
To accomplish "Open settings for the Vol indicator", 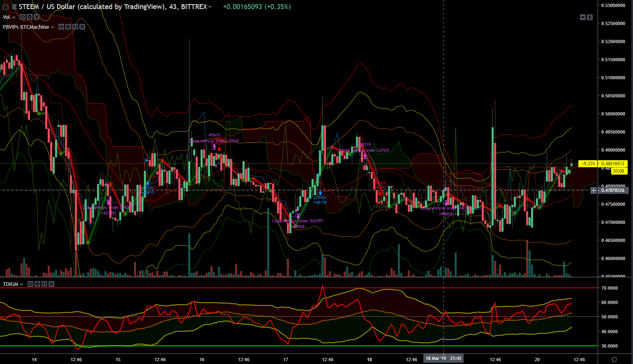I will pos(30,17).
